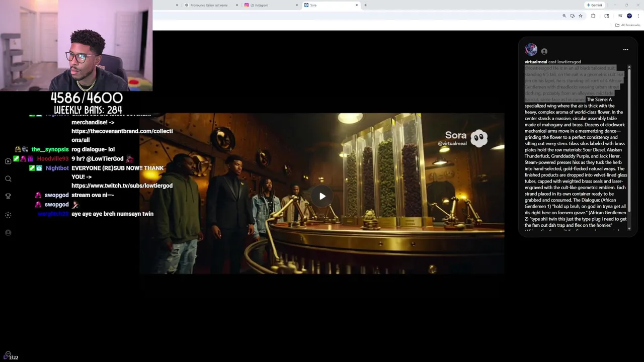Open the Sora sidebar drafts reel icon
The image size is (644, 362).
click(x=8, y=215)
